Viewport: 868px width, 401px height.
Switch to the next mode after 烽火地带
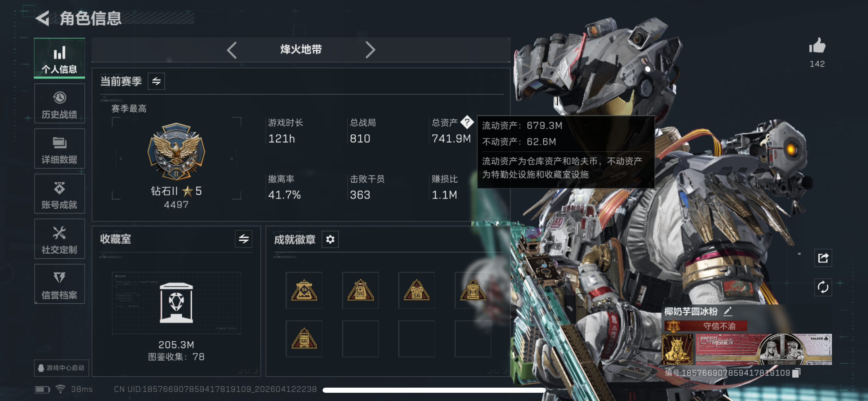[x=370, y=50]
